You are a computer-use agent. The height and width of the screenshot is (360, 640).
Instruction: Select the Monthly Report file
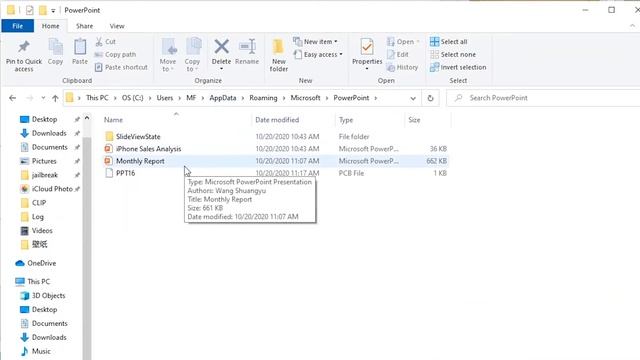(x=140, y=161)
